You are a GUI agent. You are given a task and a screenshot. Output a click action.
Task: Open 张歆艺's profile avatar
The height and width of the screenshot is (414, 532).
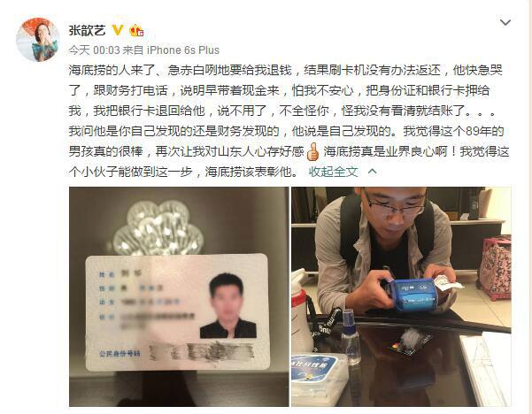pos(38,40)
